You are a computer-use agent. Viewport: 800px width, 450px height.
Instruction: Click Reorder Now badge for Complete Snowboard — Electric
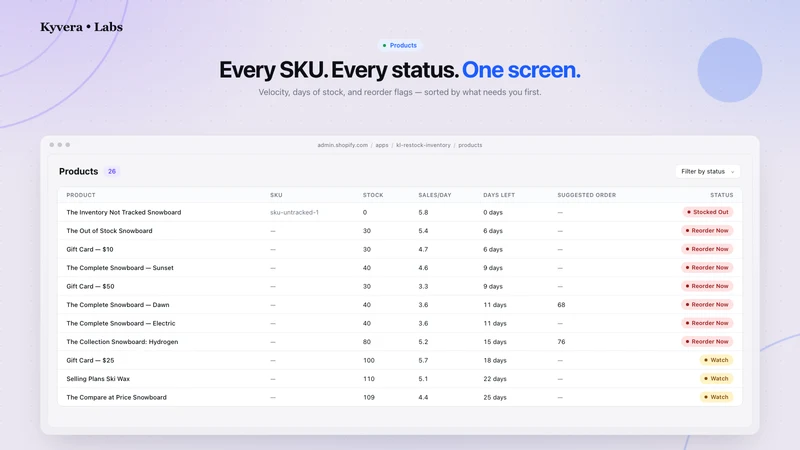707,323
